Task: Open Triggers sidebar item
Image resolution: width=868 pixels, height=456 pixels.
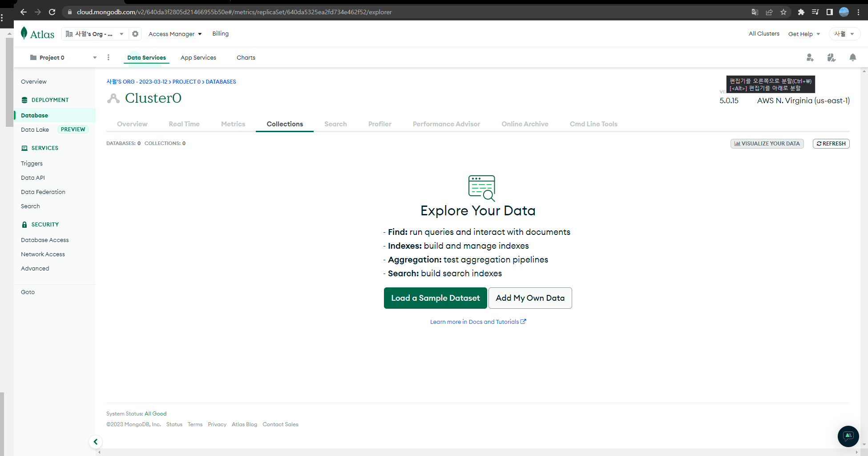Action: click(x=32, y=163)
